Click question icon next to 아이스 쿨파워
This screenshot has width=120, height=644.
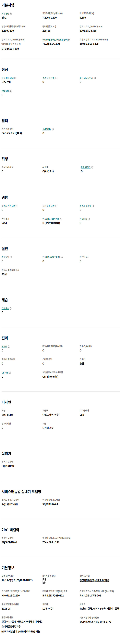tap(93, 206)
